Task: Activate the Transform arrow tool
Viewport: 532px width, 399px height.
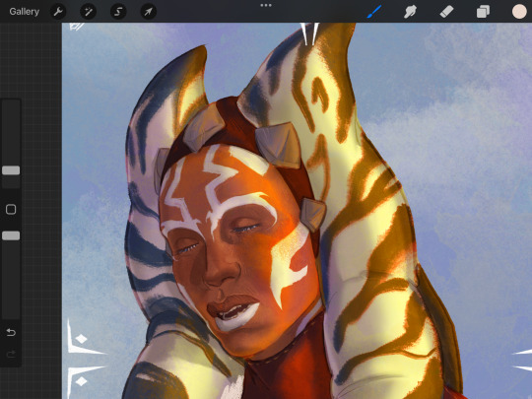Action: coord(148,12)
